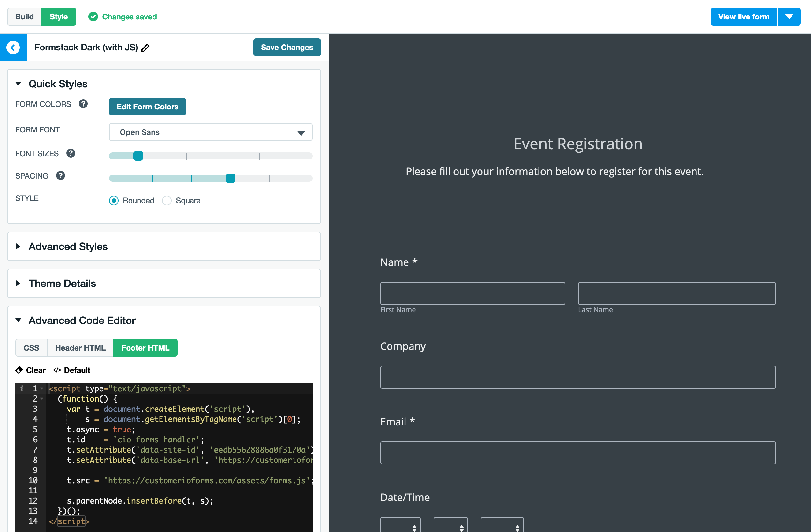The image size is (811, 532).
Task: Open the Build tab
Action: pos(24,17)
